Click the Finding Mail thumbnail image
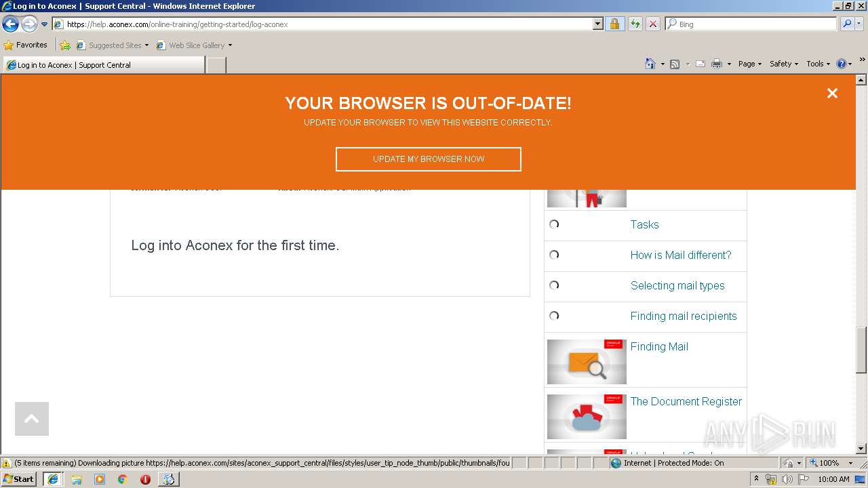 pyautogui.click(x=587, y=361)
